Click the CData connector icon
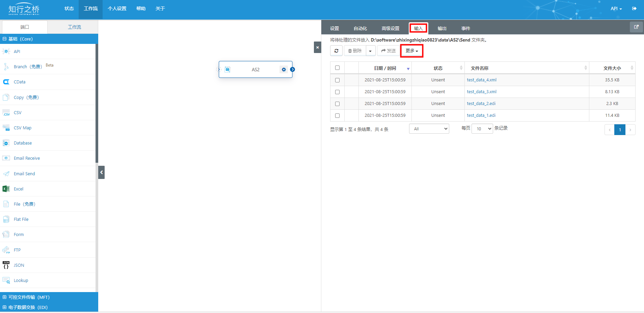This screenshot has height=313, width=644. [6, 82]
